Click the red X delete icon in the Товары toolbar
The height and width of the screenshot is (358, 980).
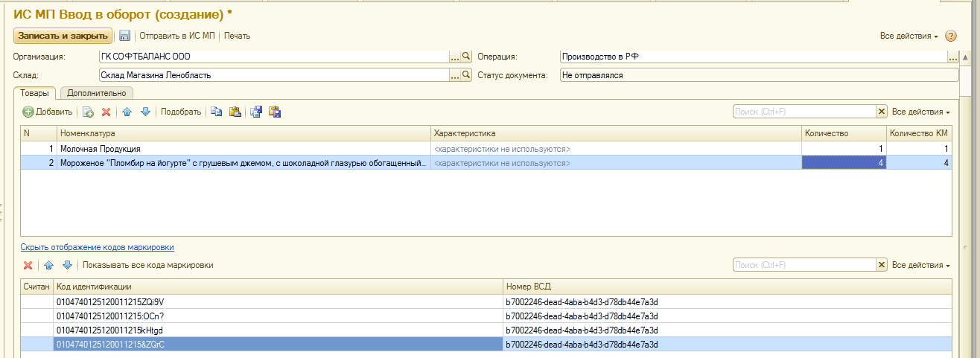click(x=106, y=112)
